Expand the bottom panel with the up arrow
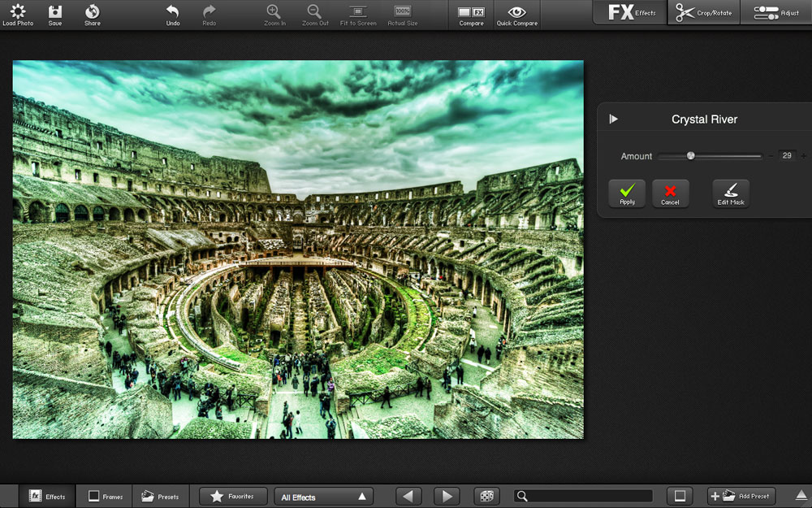The width and height of the screenshot is (812, 508). pos(801,495)
